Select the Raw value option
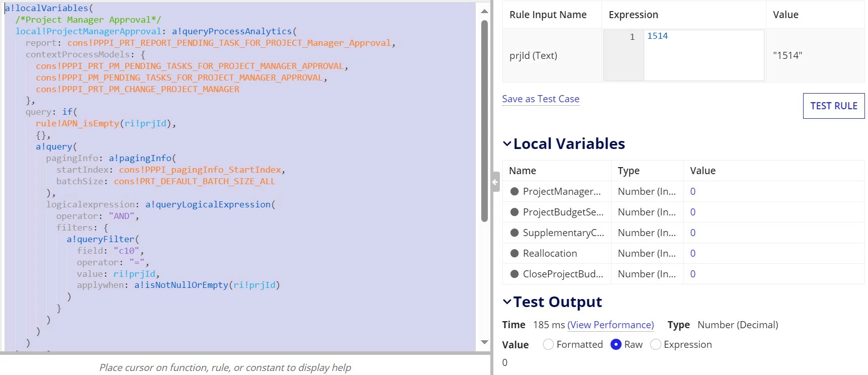Screen dimensions: 868x375 tap(616, 344)
